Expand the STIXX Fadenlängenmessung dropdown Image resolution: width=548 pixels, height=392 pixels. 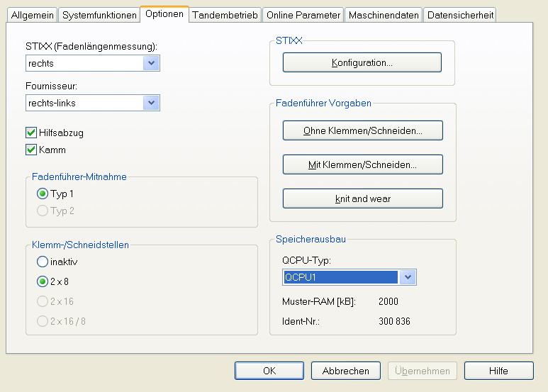click(x=151, y=63)
